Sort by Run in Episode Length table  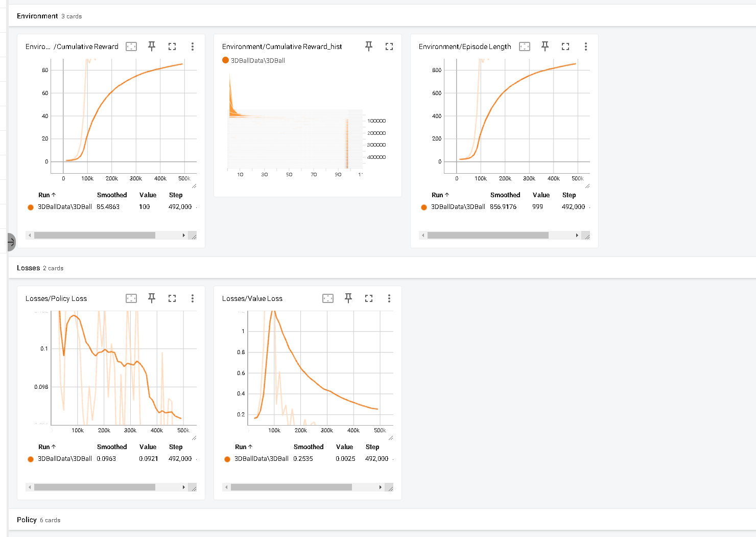coord(440,195)
